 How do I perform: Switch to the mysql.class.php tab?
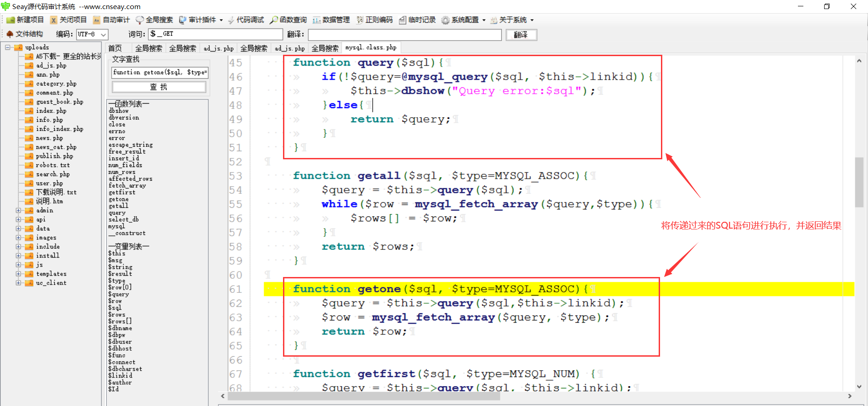point(371,47)
